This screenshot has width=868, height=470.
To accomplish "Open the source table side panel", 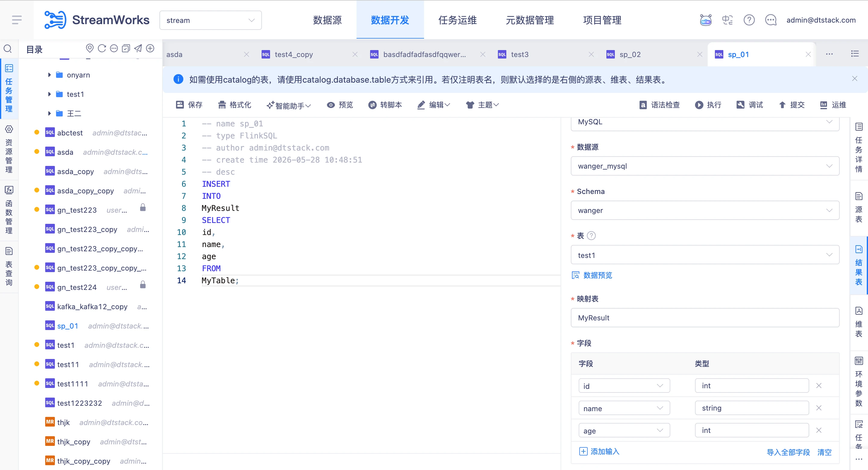I will point(859,207).
